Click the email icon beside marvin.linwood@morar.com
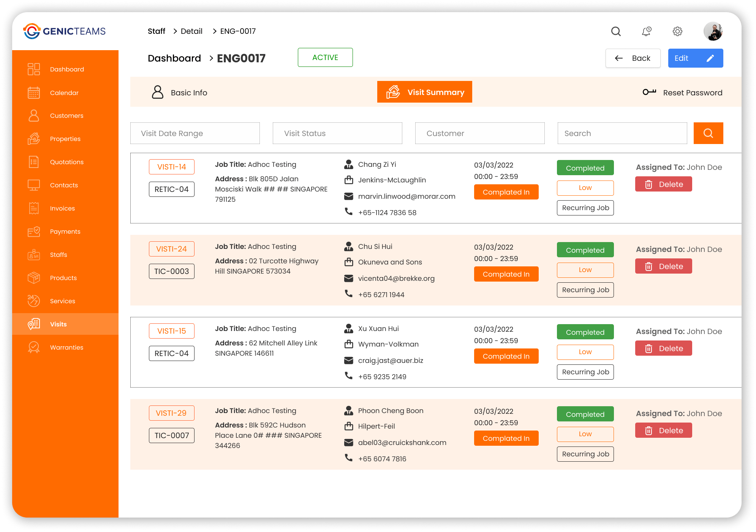This screenshot has height=532, width=756. coord(348,196)
